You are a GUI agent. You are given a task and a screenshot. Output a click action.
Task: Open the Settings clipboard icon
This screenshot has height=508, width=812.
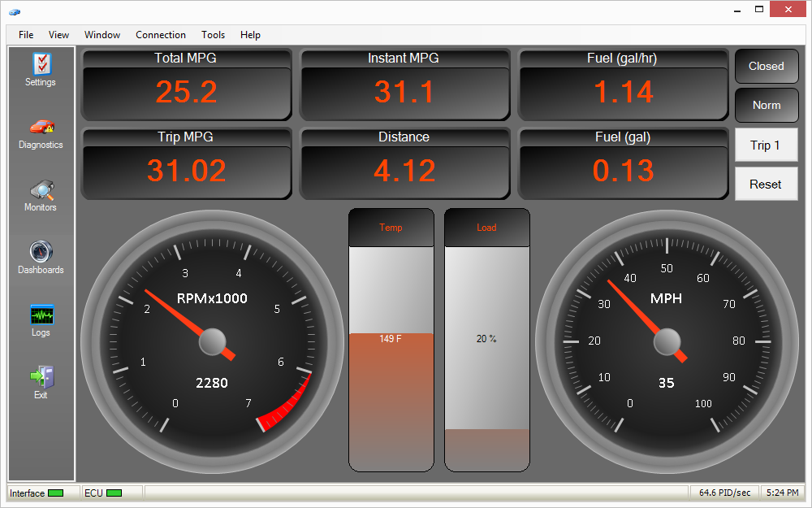coord(41,64)
